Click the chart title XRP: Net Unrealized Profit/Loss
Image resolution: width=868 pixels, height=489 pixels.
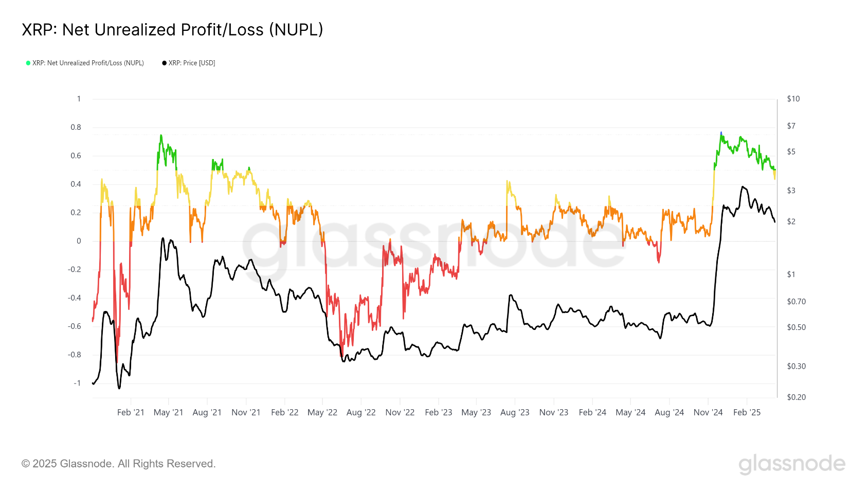[x=172, y=30]
